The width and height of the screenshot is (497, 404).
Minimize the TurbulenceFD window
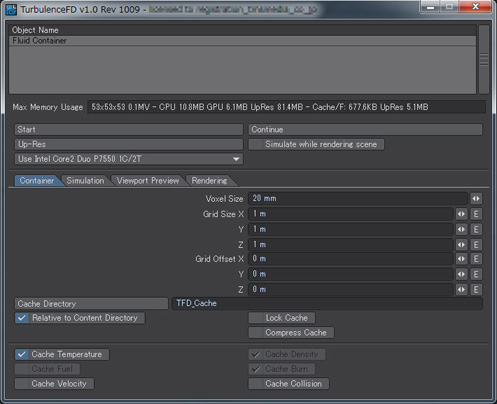[x=431, y=7]
